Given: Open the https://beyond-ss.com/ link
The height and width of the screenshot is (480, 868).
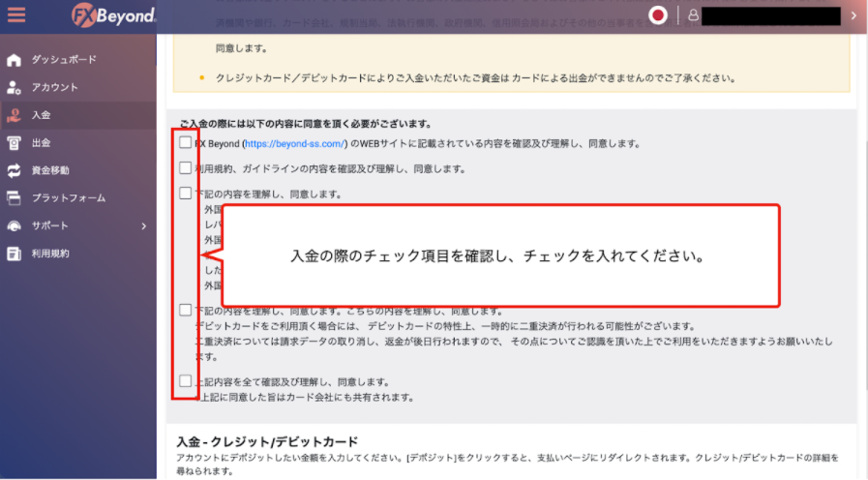Looking at the screenshot, I should coord(295,144).
